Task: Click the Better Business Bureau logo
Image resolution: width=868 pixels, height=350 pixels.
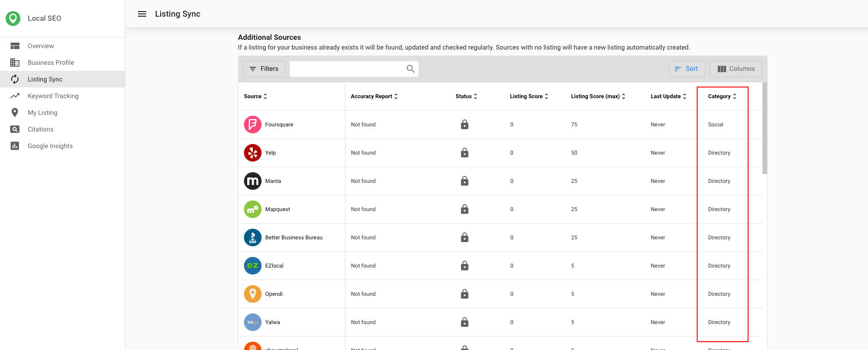Action: [252, 237]
